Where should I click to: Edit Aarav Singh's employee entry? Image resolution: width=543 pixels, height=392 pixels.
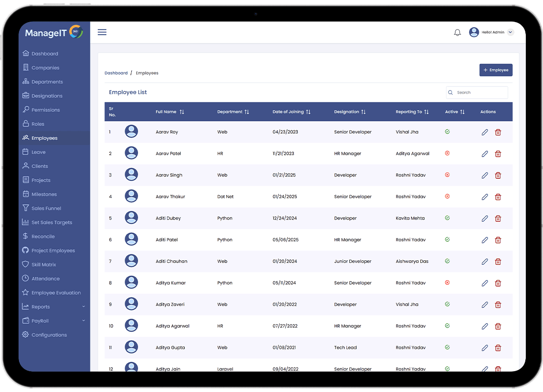[485, 175]
